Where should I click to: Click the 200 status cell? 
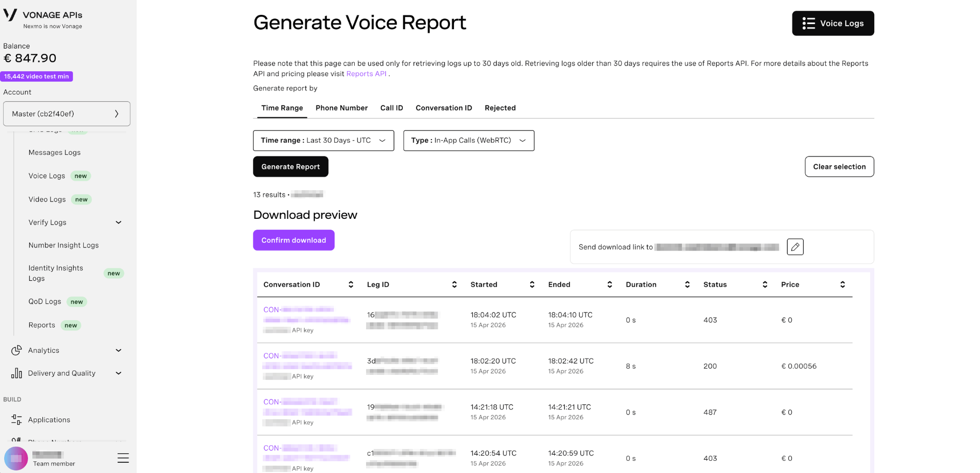coord(710,366)
